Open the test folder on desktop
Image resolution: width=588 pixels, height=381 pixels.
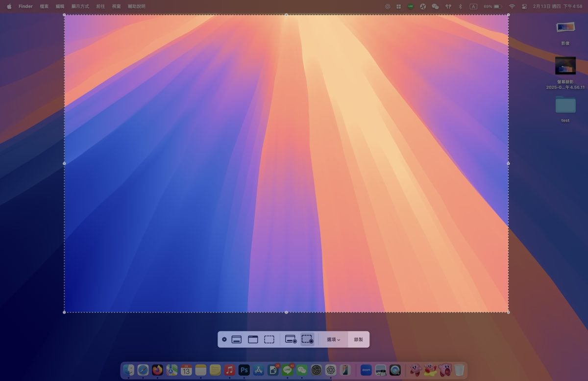(565, 105)
